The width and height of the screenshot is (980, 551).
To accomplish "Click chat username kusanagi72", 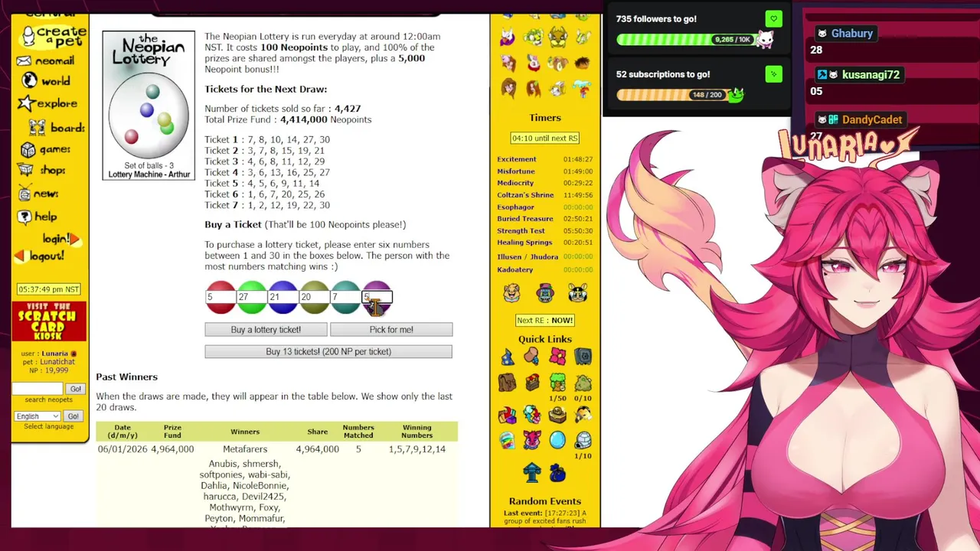I will pyautogui.click(x=871, y=75).
